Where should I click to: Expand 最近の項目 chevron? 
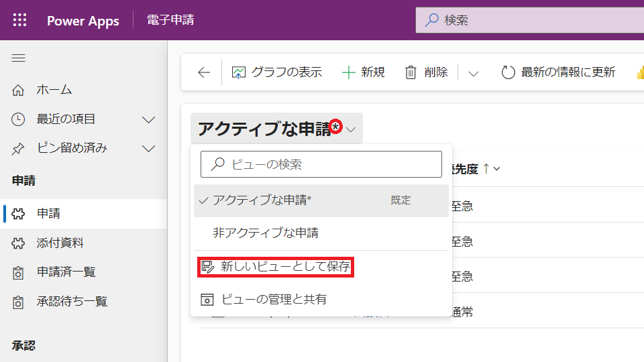(148, 119)
